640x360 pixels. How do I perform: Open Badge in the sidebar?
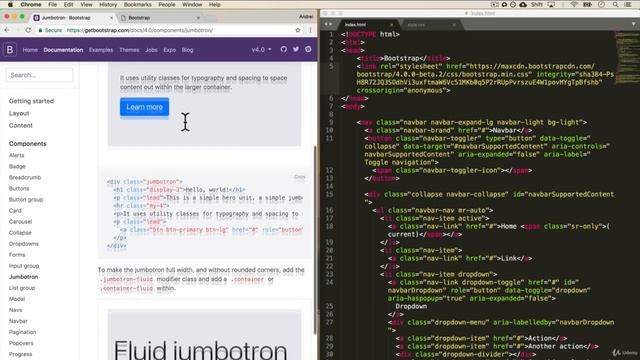click(17, 166)
